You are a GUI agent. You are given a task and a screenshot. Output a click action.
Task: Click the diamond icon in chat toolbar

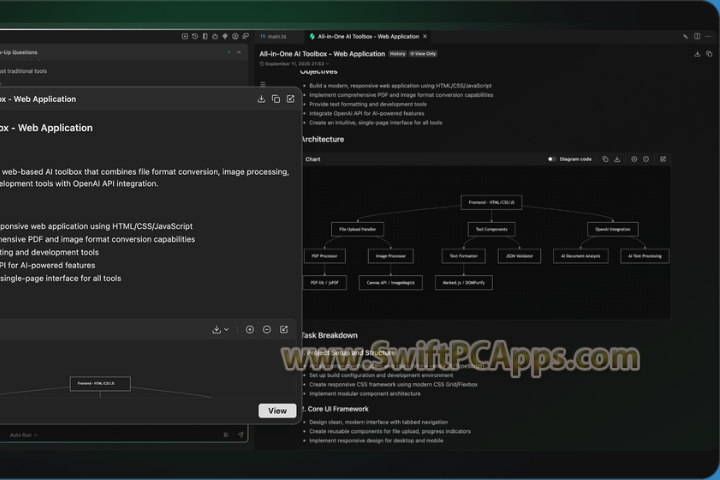click(225, 36)
